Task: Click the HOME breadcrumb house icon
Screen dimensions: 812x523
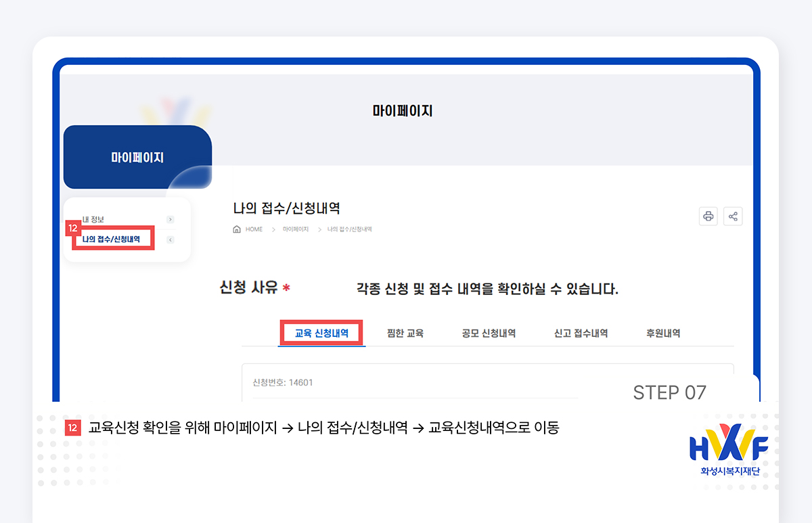Action: [x=236, y=229]
